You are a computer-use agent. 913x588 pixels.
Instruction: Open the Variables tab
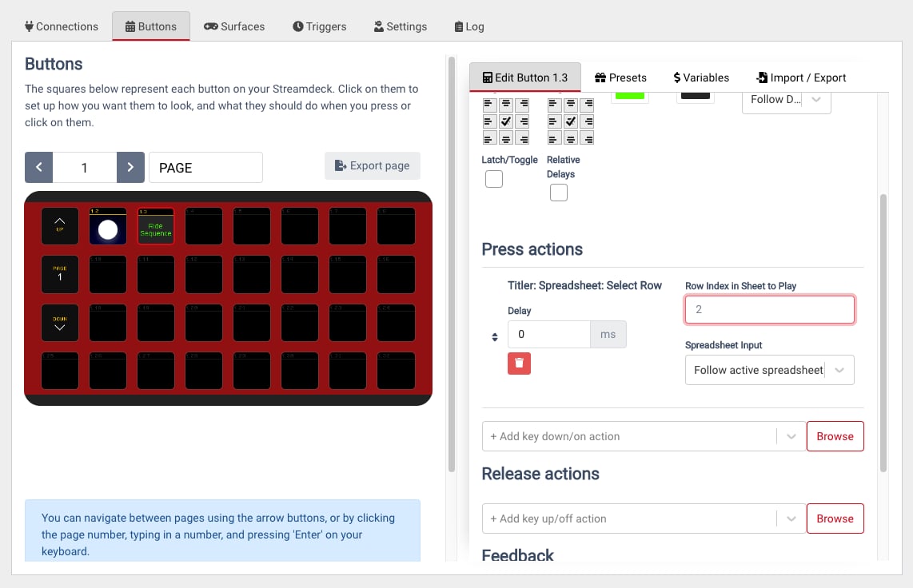[x=701, y=77]
